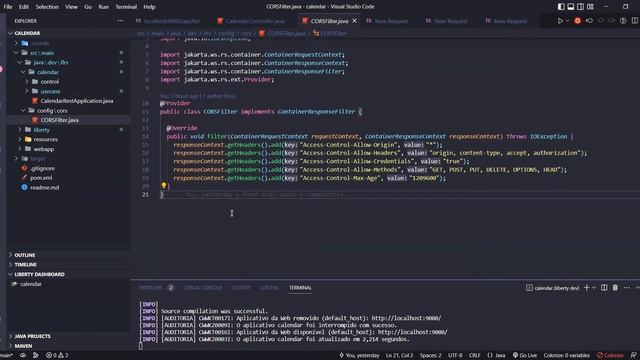Screen dimensions: 640x360
Task: Open Explorer more actions ellipsis
Action: pyautogui.click(x=120, y=21)
